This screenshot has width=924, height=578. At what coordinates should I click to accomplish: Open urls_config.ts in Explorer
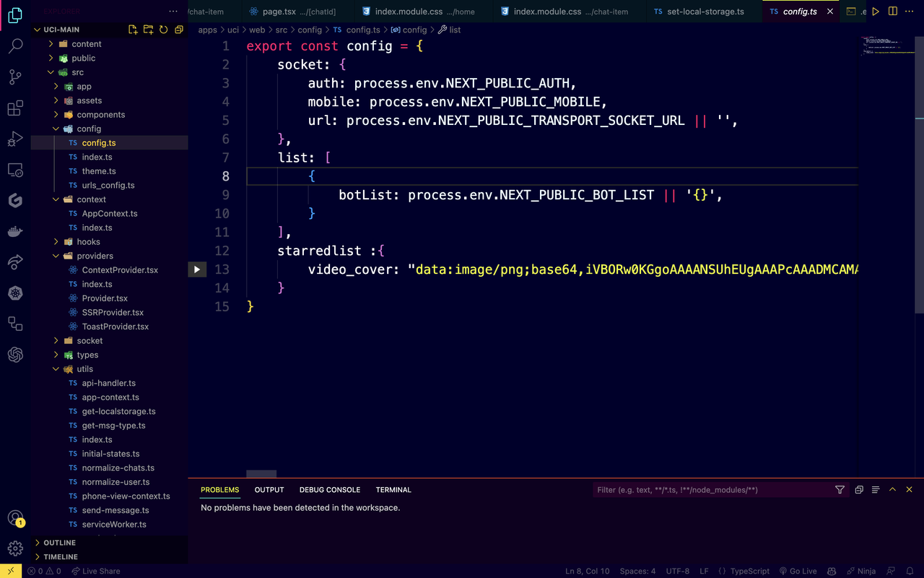coord(108,185)
